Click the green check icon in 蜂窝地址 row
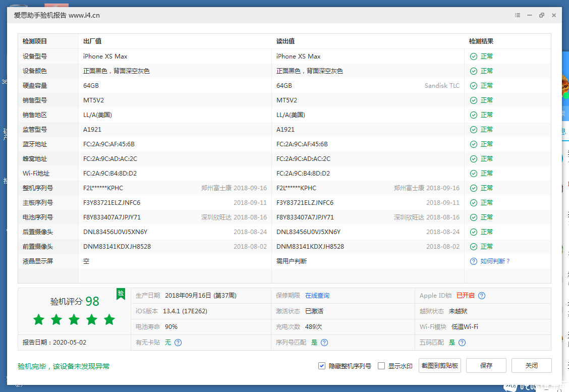569x392 pixels. tap(474, 159)
